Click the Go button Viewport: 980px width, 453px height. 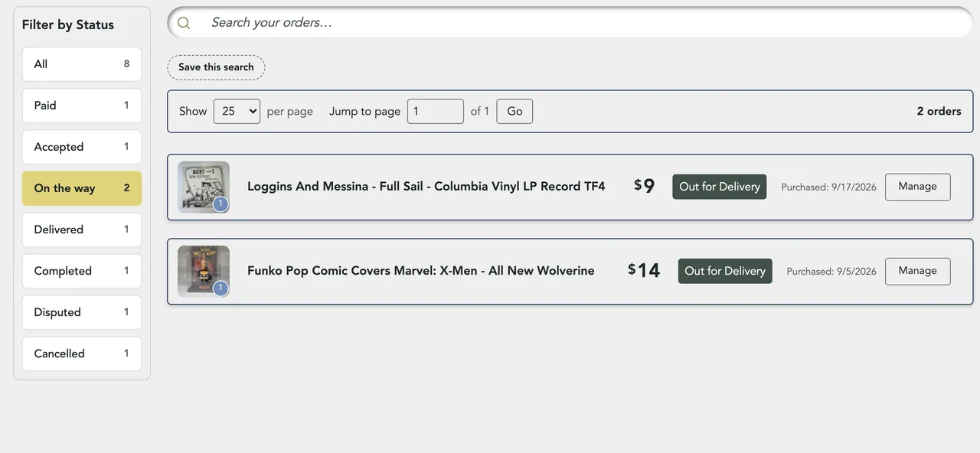click(x=514, y=111)
